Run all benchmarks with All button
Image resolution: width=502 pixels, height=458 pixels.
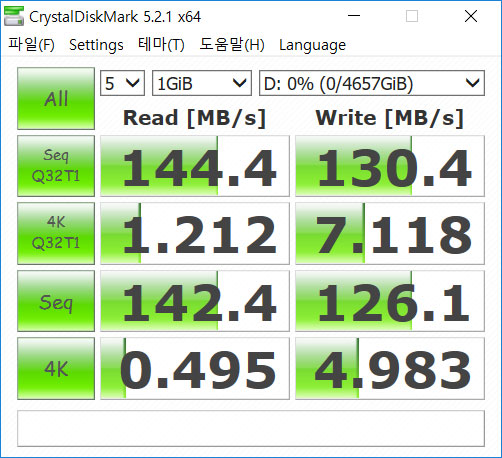56,98
